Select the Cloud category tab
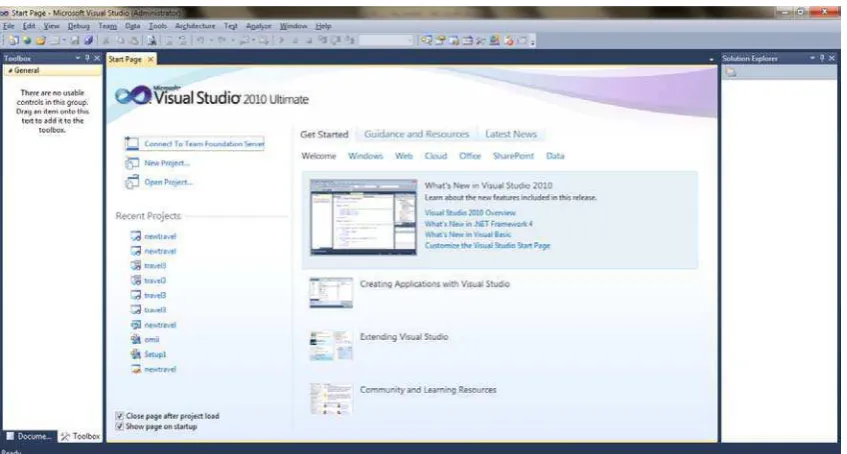The image size is (847, 454). [x=436, y=156]
